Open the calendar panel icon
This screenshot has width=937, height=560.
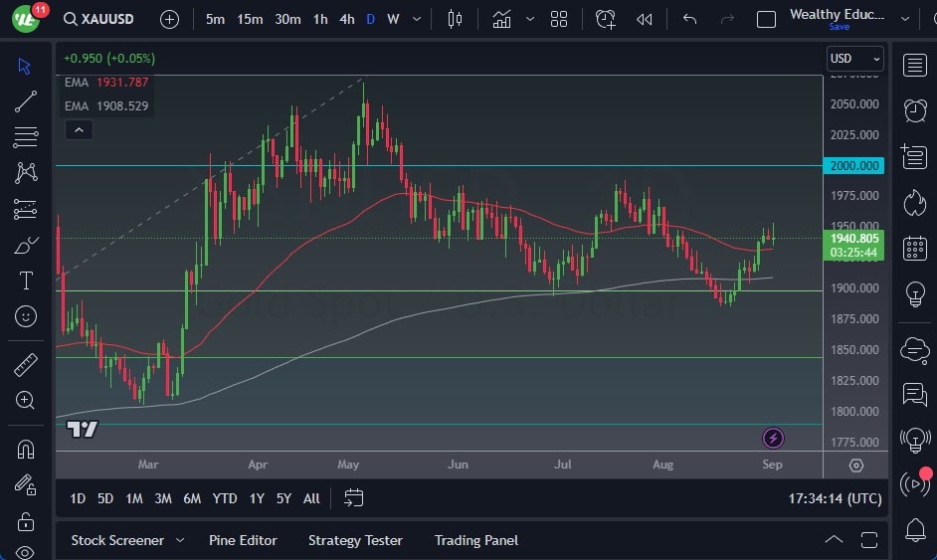(x=914, y=249)
